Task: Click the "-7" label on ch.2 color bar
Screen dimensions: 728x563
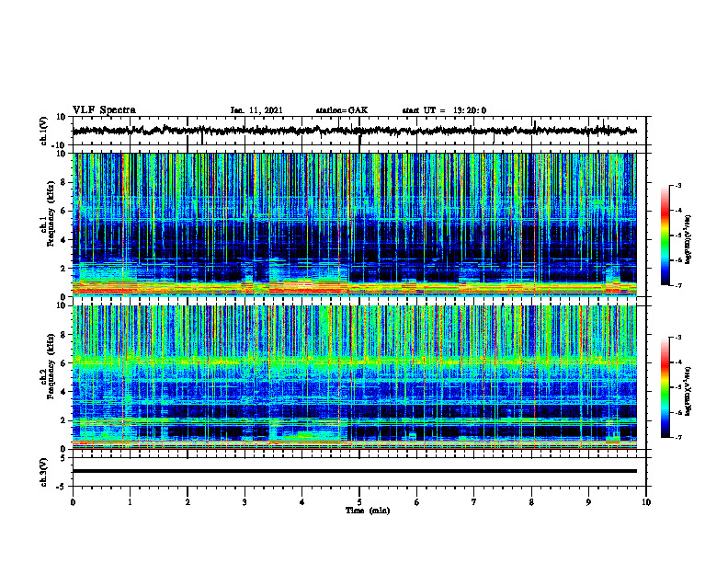Action: coord(677,437)
